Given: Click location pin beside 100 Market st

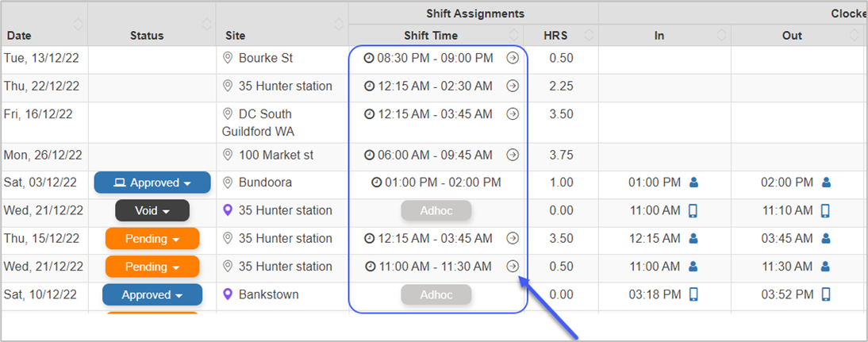Looking at the screenshot, I should (x=227, y=156).
